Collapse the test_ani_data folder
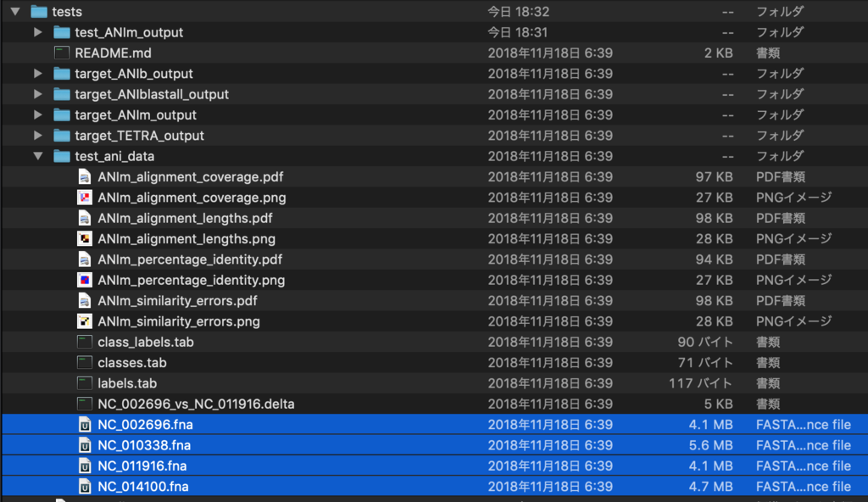Screen dimensions: 868x502 tap(37, 156)
